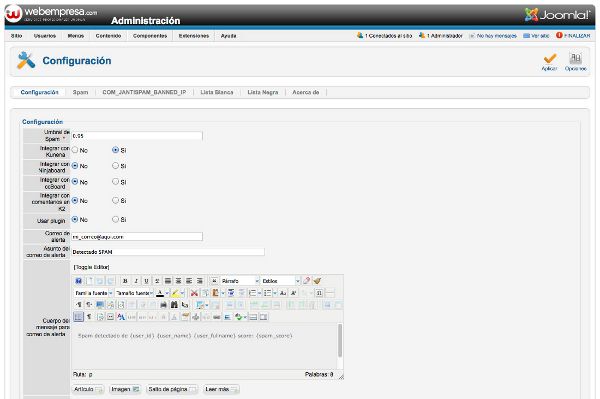This screenshot has width=600, height=399.
Task: Click the webempresa logo
Action: [52, 14]
